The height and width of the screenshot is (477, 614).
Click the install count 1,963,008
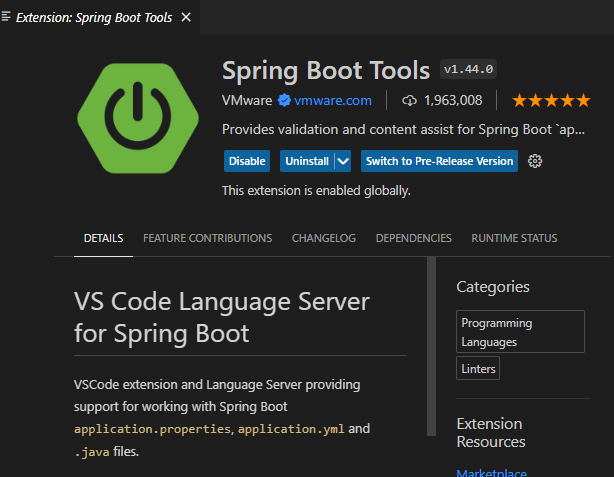pyautogui.click(x=453, y=101)
